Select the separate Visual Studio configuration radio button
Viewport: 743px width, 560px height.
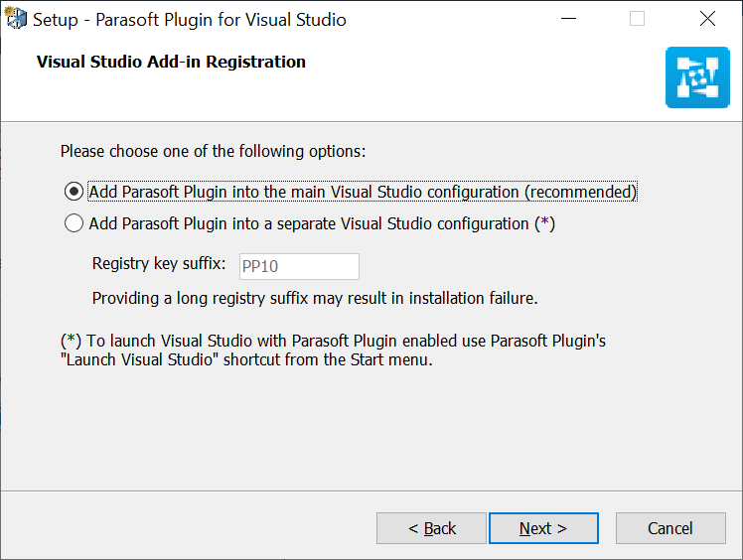click(74, 222)
